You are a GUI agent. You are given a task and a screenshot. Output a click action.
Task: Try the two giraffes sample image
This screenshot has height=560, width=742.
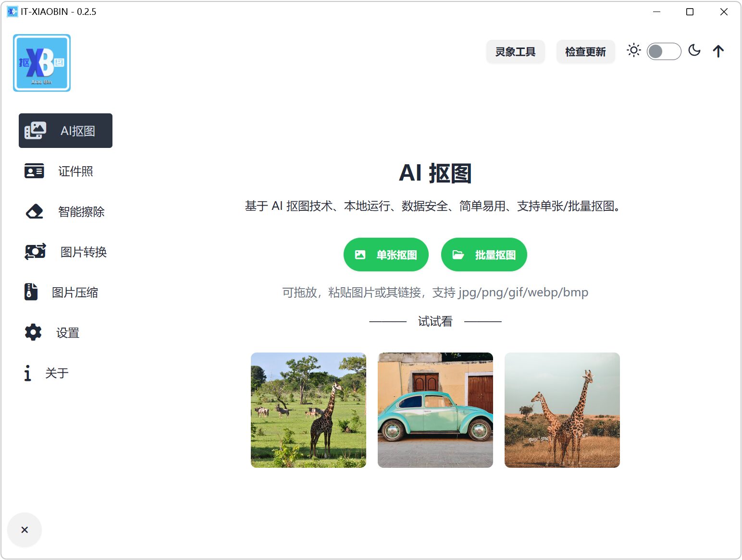click(x=562, y=410)
